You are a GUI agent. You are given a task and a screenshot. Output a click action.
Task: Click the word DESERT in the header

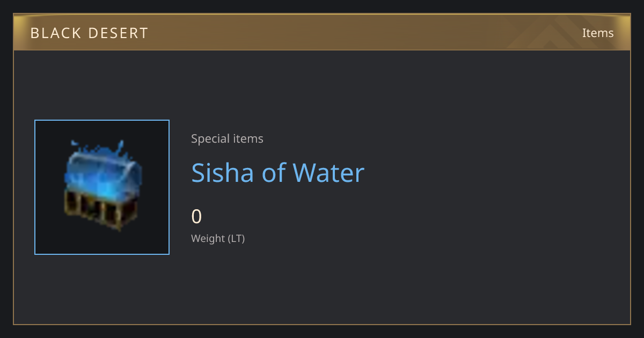pos(117,33)
